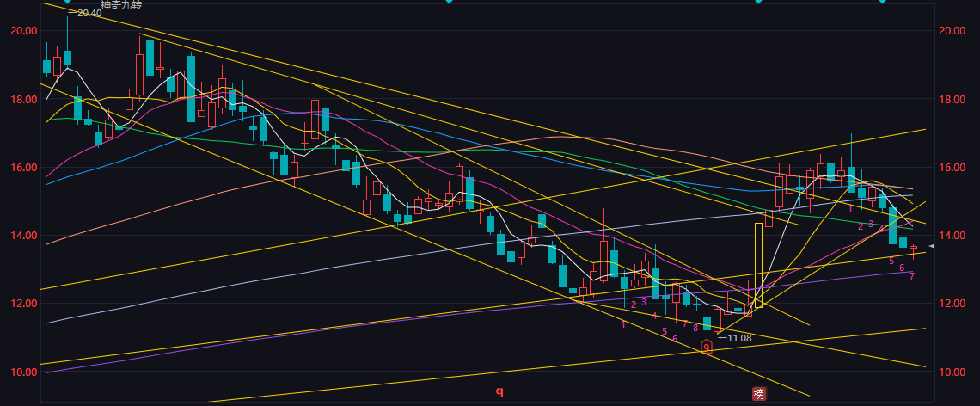Click 20.00 on the right price axis
The width and height of the screenshot is (980, 406).
click(952, 31)
